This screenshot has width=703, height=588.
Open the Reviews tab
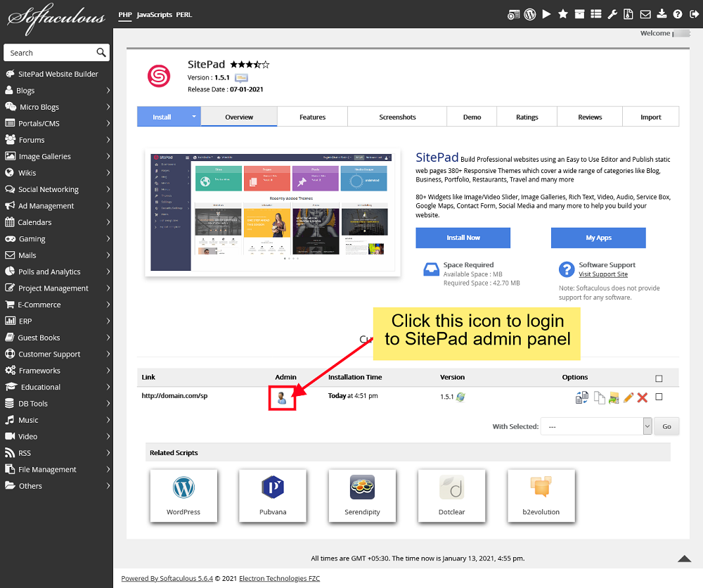tap(590, 117)
